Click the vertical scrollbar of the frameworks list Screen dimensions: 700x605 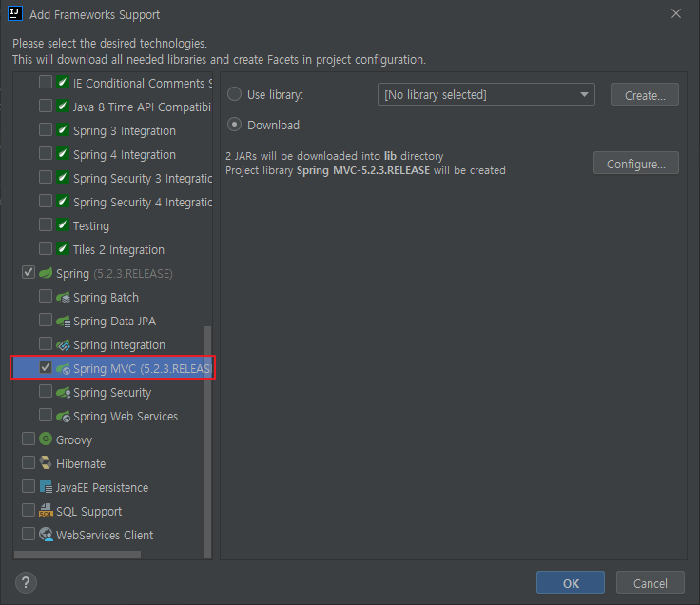pyautogui.click(x=207, y=442)
